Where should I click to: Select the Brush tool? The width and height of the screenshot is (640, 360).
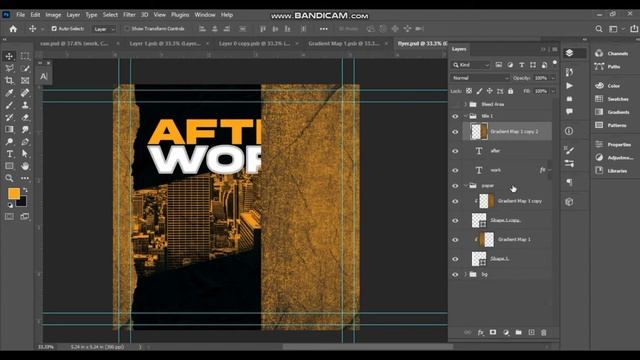coord(9,105)
